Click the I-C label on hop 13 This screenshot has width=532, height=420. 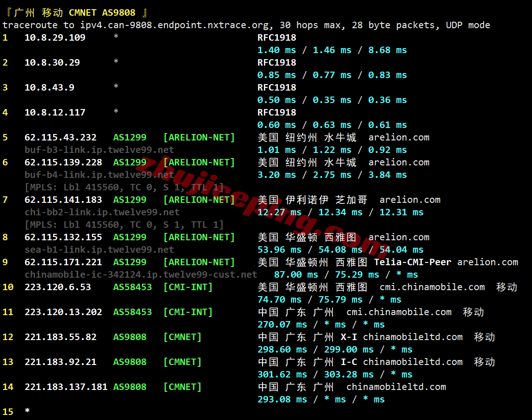click(x=349, y=362)
